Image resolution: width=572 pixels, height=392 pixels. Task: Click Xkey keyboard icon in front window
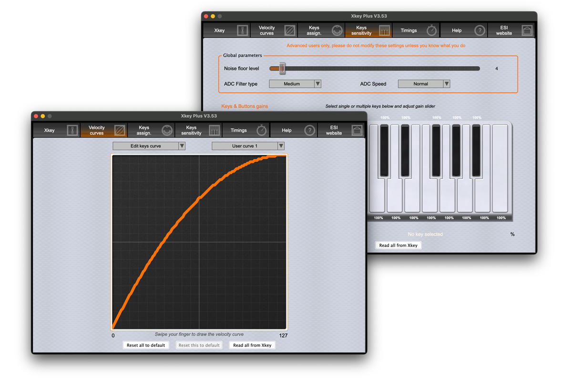pyautogui.click(x=72, y=130)
